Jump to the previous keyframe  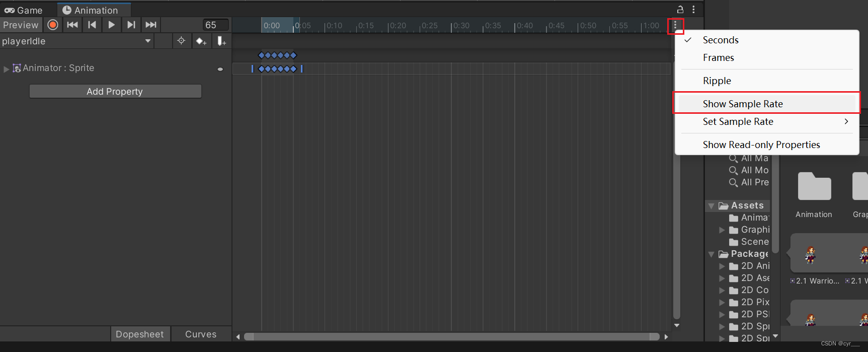[x=92, y=25]
